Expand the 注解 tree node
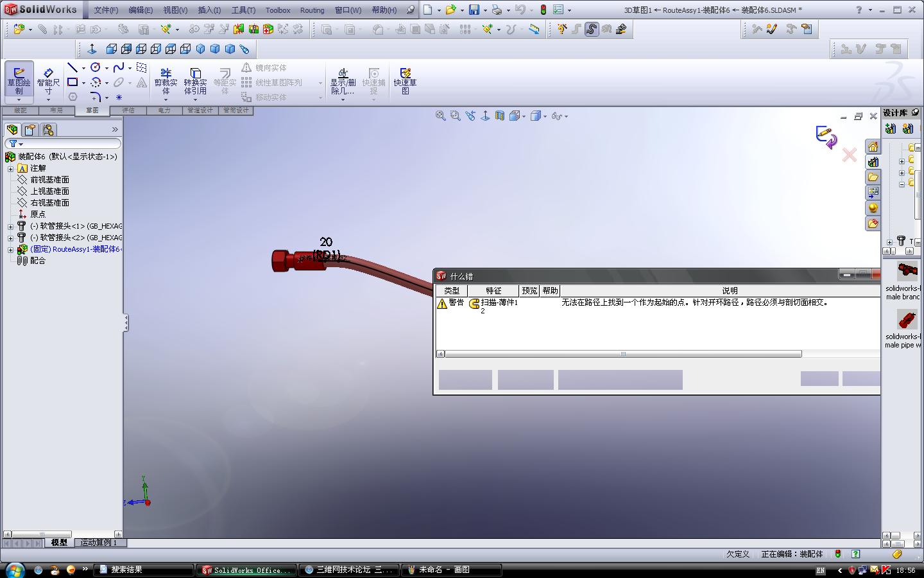924x578 pixels. pos(10,169)
